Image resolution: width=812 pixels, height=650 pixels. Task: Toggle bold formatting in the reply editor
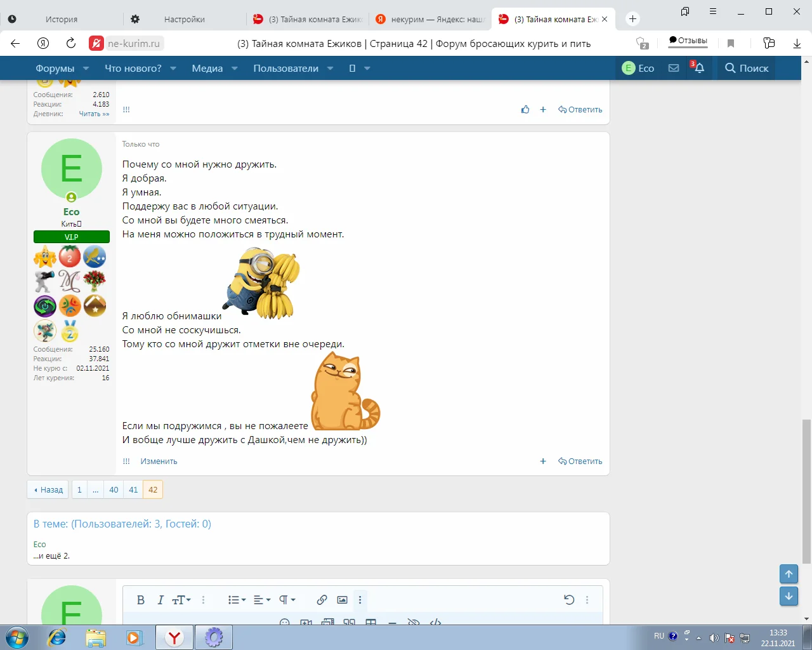pos(141,600)
